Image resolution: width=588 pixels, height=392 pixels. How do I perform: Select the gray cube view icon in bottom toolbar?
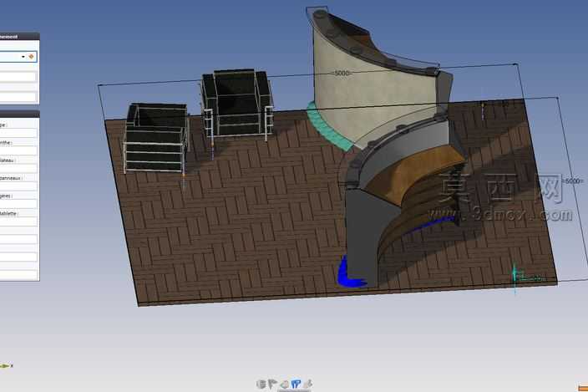click(x=261, y=384)
